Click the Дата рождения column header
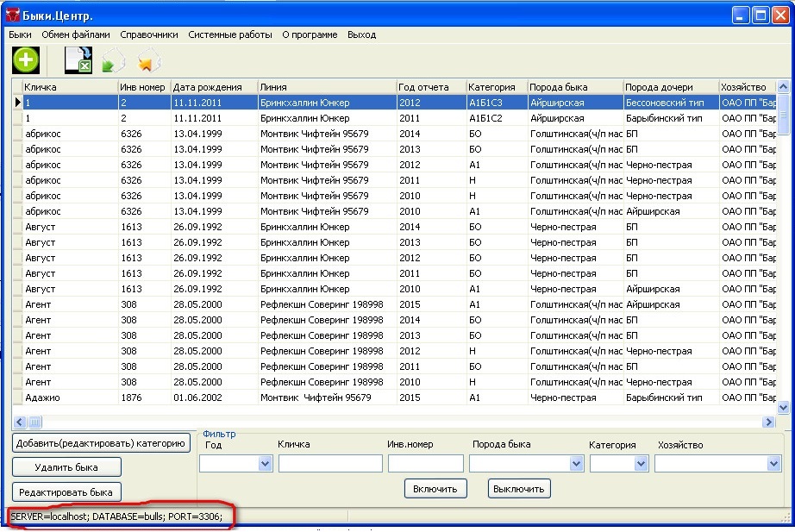 (x=215, y=87)
